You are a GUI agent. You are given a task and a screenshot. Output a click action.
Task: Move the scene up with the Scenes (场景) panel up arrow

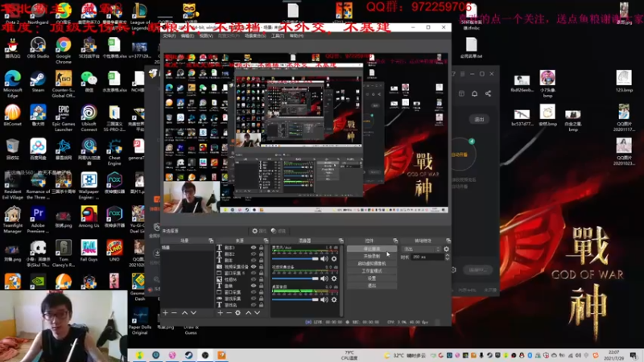185,313
